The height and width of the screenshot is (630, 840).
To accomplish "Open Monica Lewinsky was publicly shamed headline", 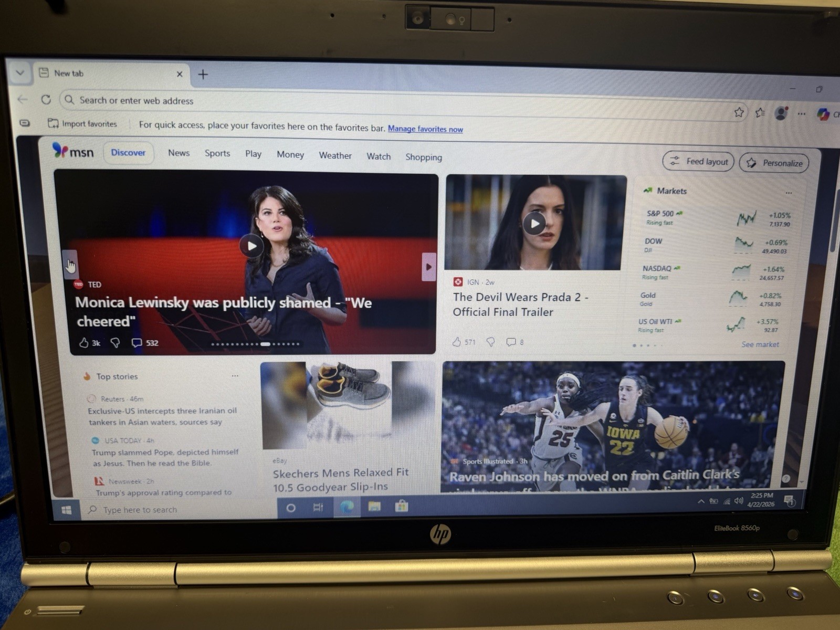I will click(x=223, y=312).
